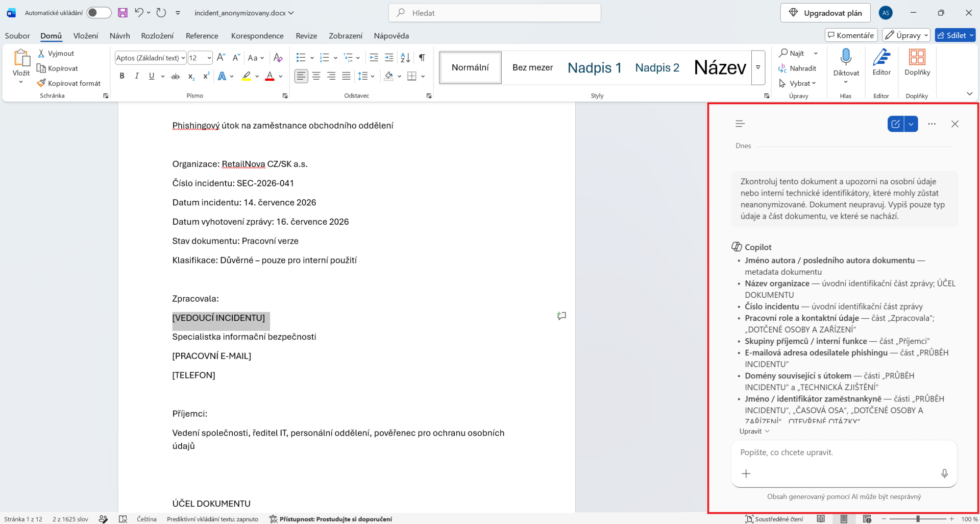Switch to web layout view
This screenshot has width=980, height=524.
[x=867, y=519]
